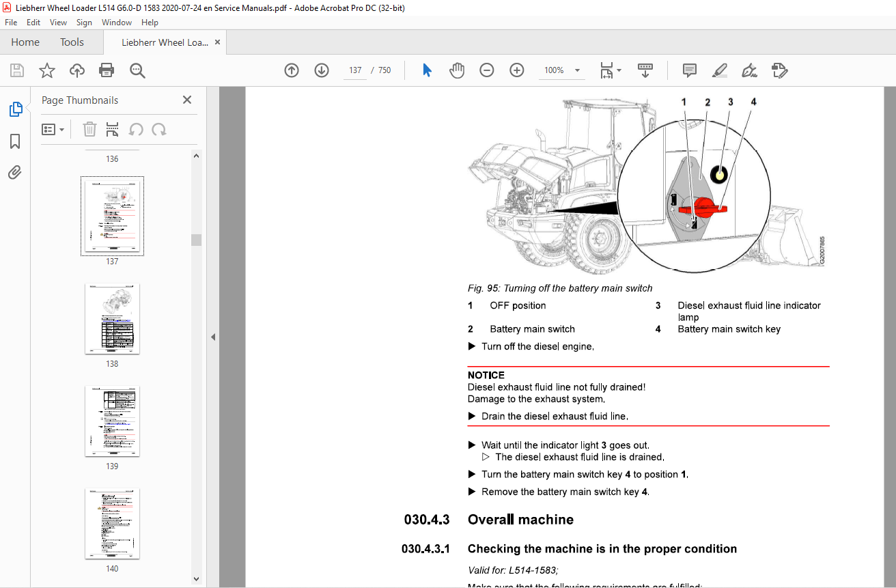Click the page number input field

(355, 70)
